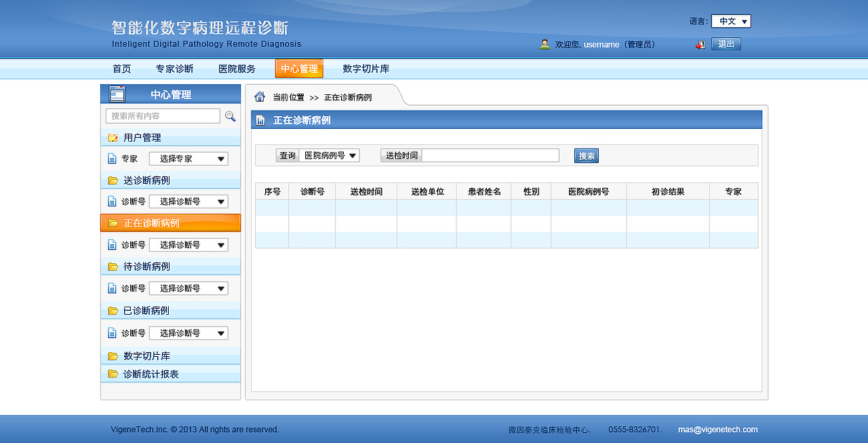Open the 选择专家 dropdown
The width and height of the screenshot is (868, 443).
189,159
